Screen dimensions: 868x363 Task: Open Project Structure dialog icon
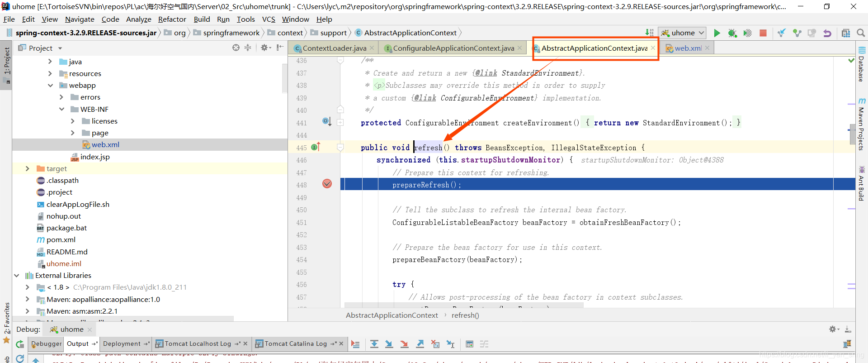tap(846, 33)
